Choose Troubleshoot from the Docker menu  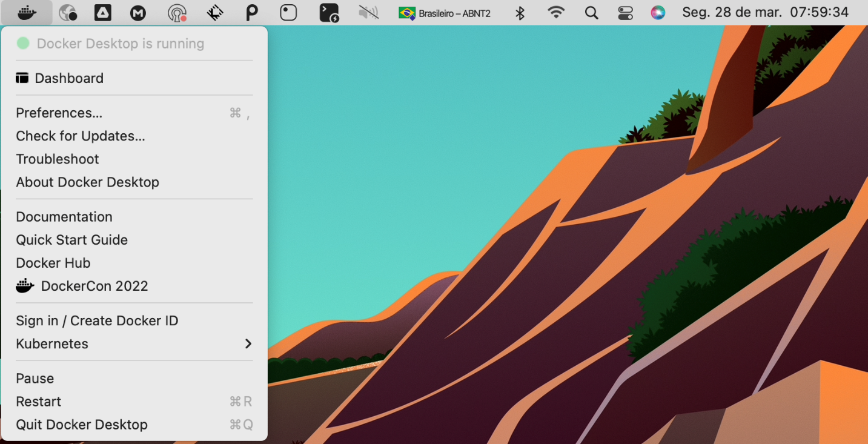[x=58, y=159]
